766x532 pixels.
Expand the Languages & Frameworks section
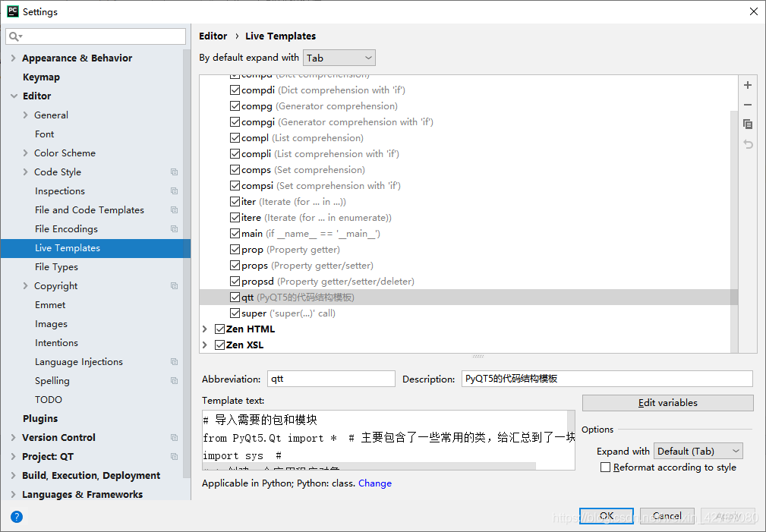point(13,494)
